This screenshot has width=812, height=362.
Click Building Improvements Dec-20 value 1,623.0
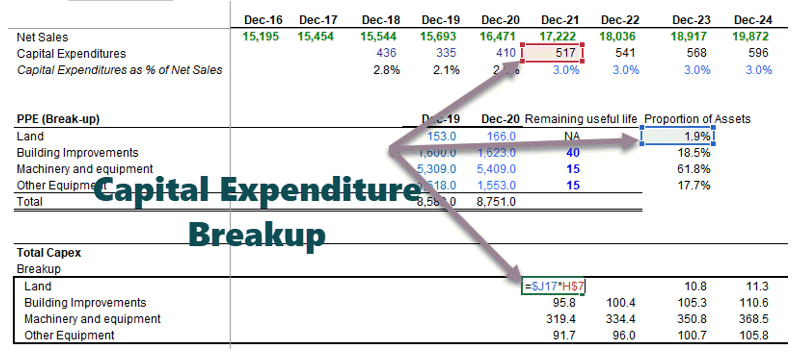click(498, 153)
